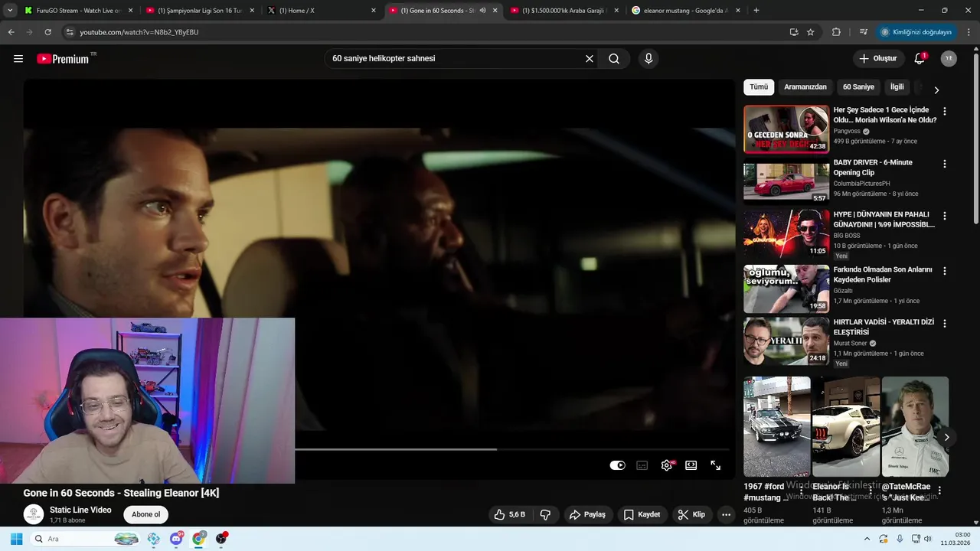Open Kaydeden Polisler video title

click(883, 275)
